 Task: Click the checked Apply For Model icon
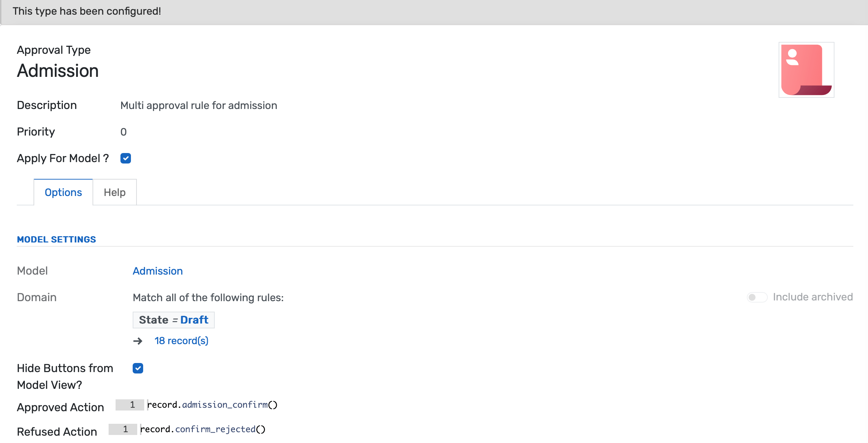pos(125,158)
